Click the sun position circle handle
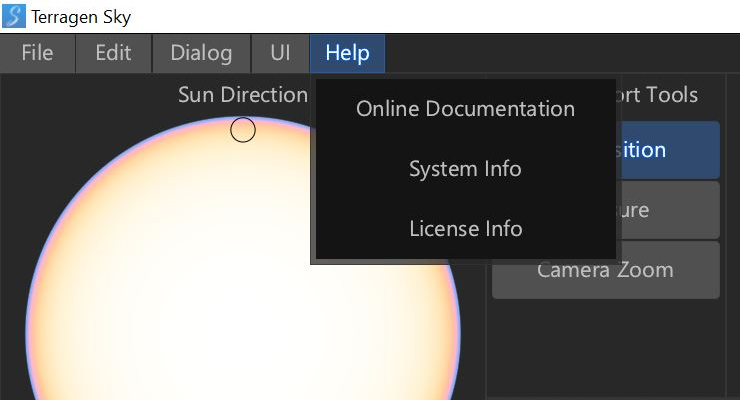The height and width of the screenshot is (400, 740). (x=243, y=130)
